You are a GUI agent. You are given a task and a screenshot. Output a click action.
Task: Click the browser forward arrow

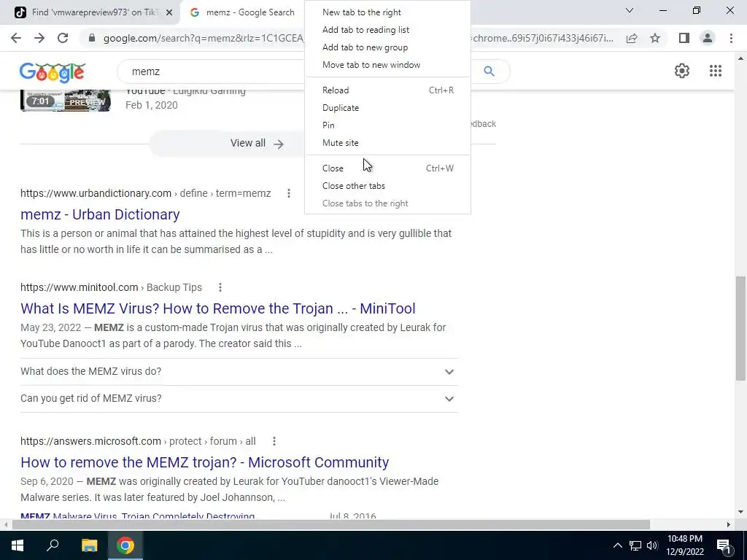(39, 38)
